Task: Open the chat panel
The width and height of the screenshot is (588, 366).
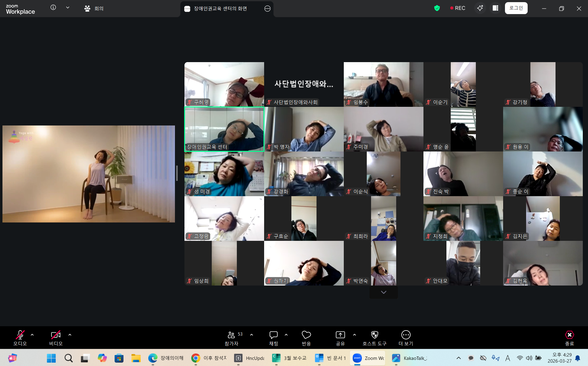Action: [273, 335]
